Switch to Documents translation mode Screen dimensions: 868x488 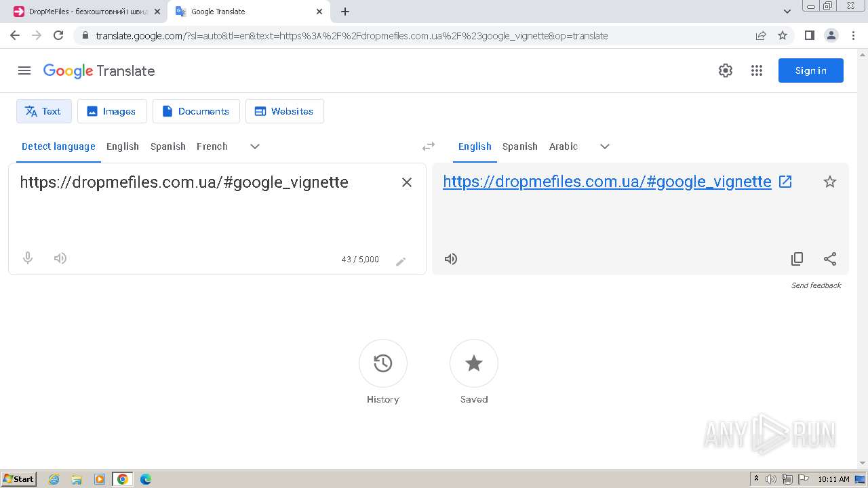196,111
